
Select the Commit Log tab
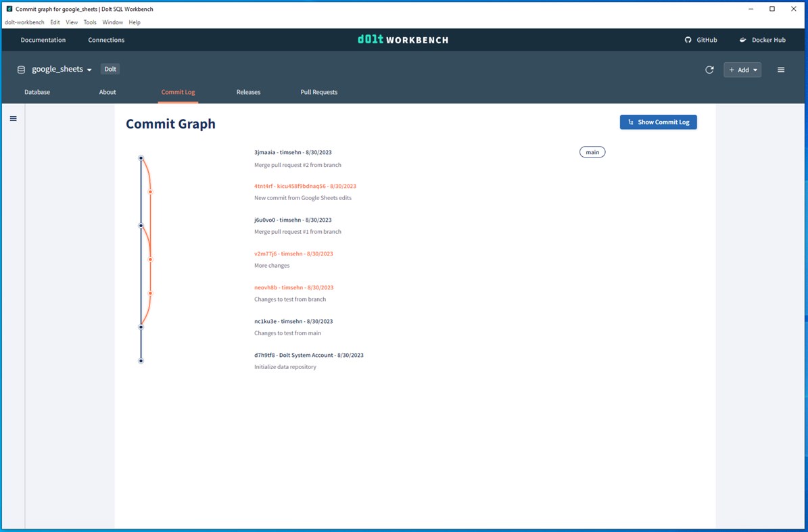tap(178, 92)
